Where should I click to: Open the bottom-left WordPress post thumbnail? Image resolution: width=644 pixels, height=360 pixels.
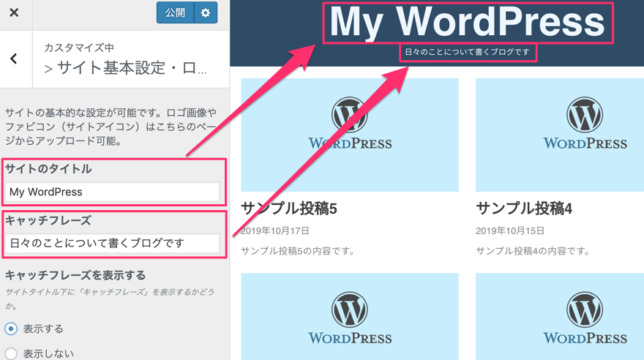click(x=350, y=317)
